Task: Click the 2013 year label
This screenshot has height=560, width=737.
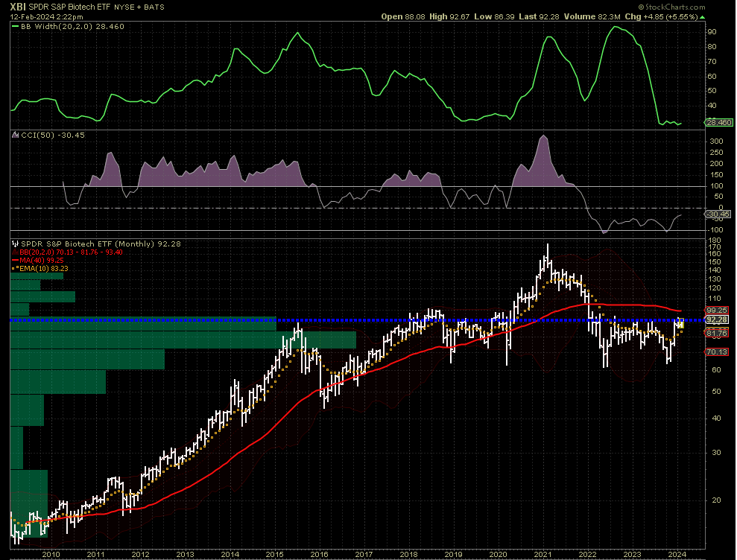Action: (x=185, y=554)
